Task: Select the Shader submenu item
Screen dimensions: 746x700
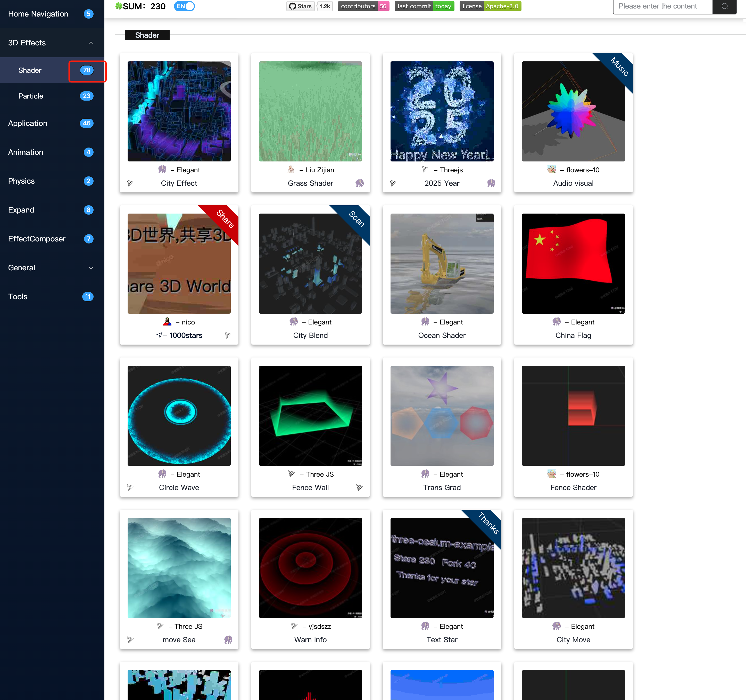Action: tap(52, 70)
